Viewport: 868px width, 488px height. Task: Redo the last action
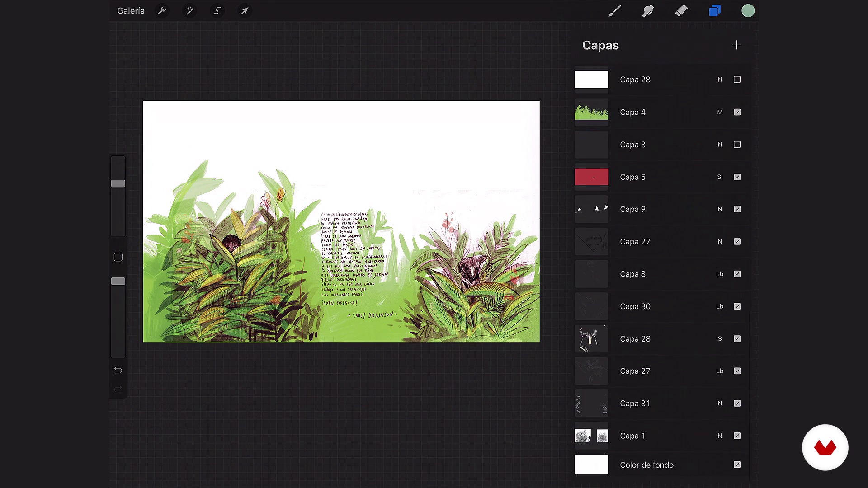[x=118, y=389]
